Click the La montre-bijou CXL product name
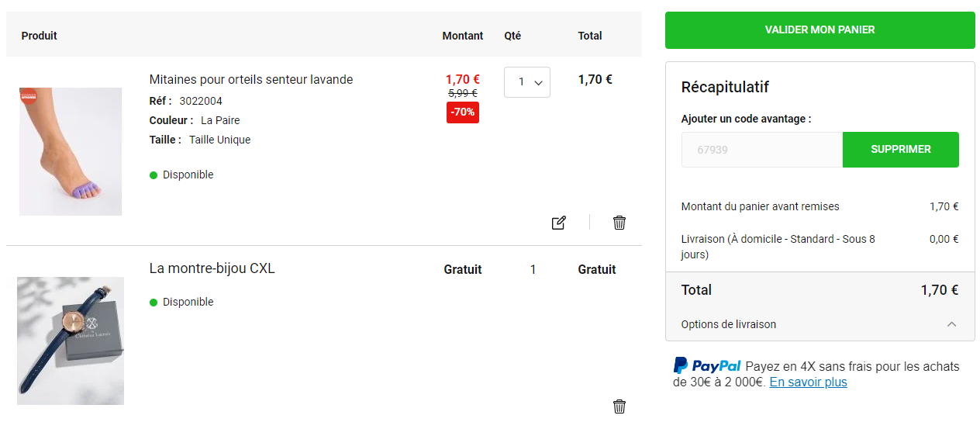This screenshot has width=980, height=422. point(212,268)
